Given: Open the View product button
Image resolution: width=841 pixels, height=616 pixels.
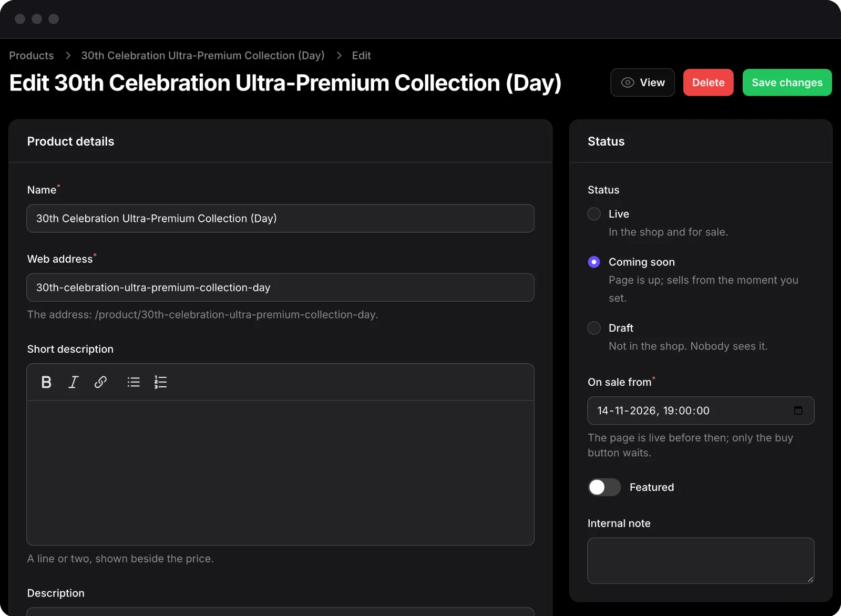Looking at the screenshot, I should pyautogui.click(x=643, y=83).
